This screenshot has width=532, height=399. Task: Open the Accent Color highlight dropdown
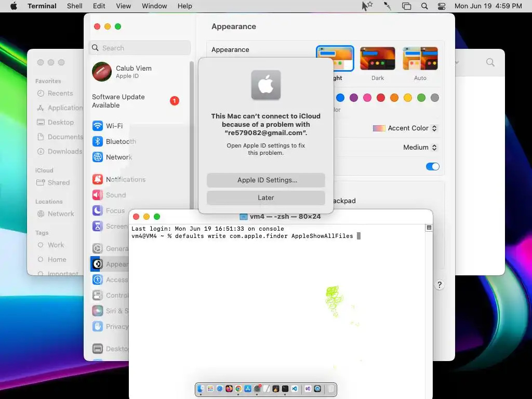click(x=405, y=128)
